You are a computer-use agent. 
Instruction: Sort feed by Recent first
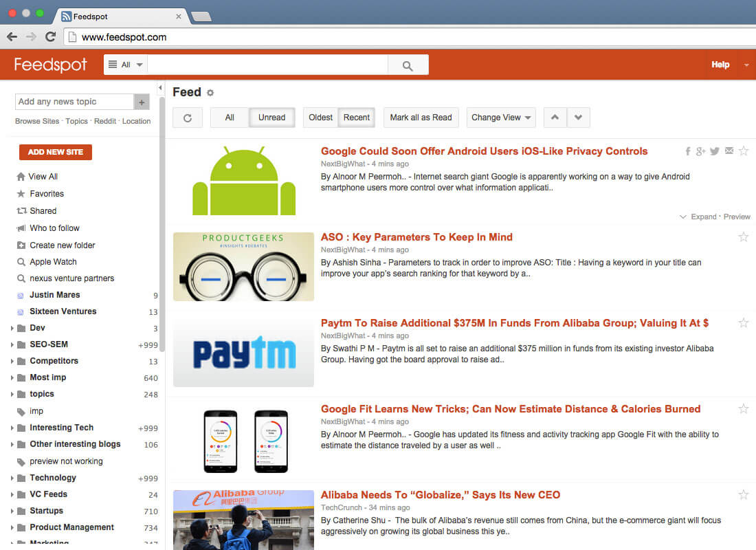[357, 118]
